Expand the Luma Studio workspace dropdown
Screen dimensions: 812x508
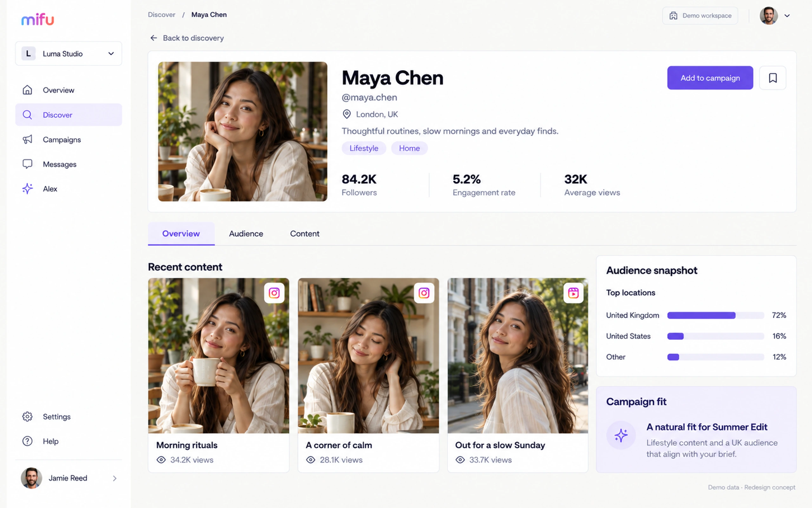coord(69,54)
